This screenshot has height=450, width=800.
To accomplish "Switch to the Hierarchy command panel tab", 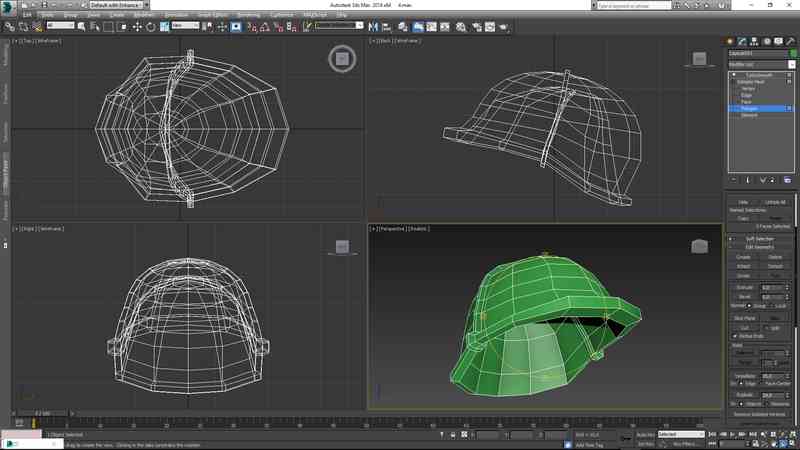I will (754, 42).
